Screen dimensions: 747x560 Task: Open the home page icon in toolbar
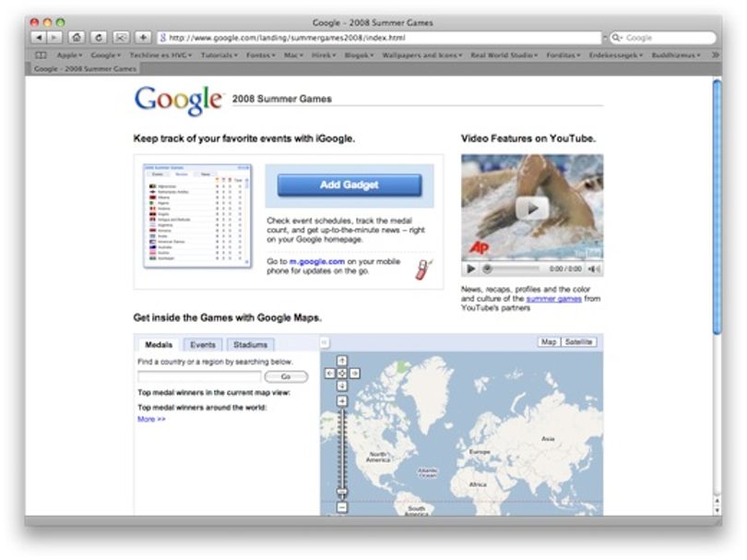point(77,38)
